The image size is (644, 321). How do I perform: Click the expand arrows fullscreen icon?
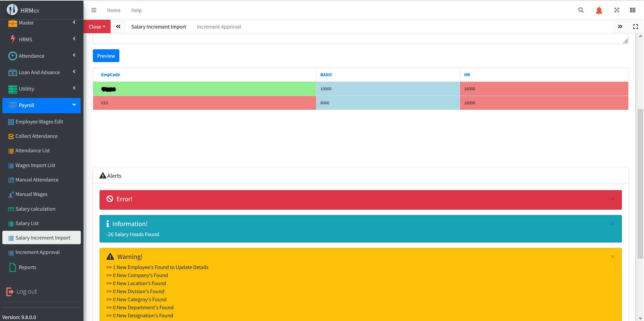617,10
